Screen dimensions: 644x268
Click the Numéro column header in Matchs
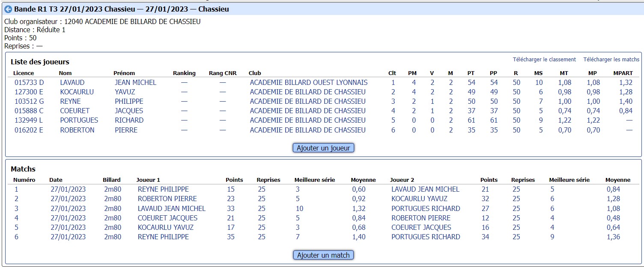(24, 180)
